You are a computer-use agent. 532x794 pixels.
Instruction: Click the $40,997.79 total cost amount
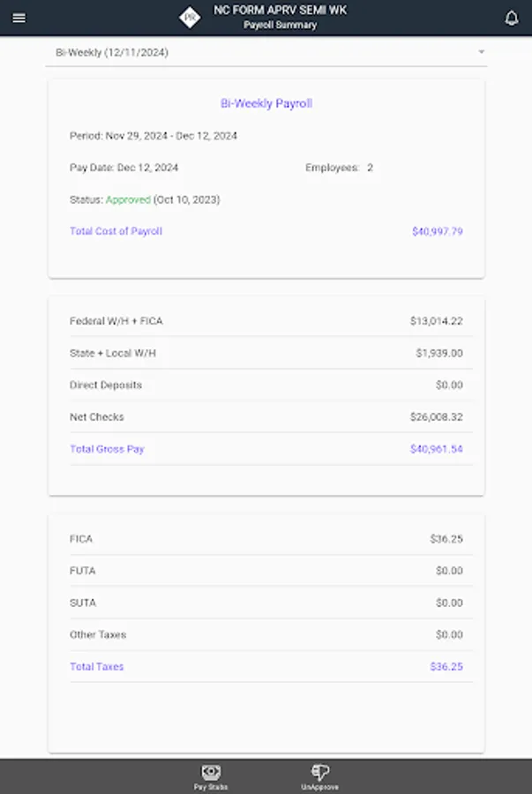[437, 231]
